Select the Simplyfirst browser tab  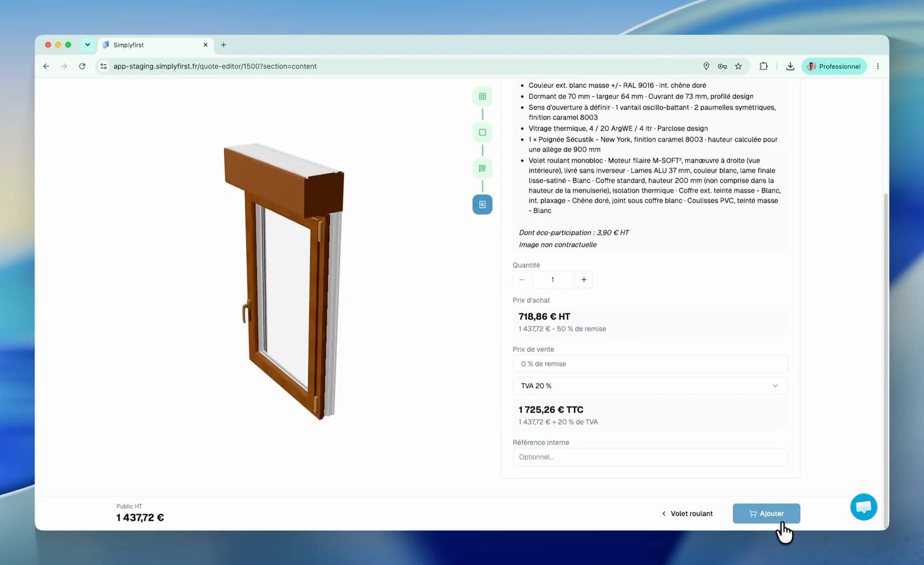coord(155,44)
